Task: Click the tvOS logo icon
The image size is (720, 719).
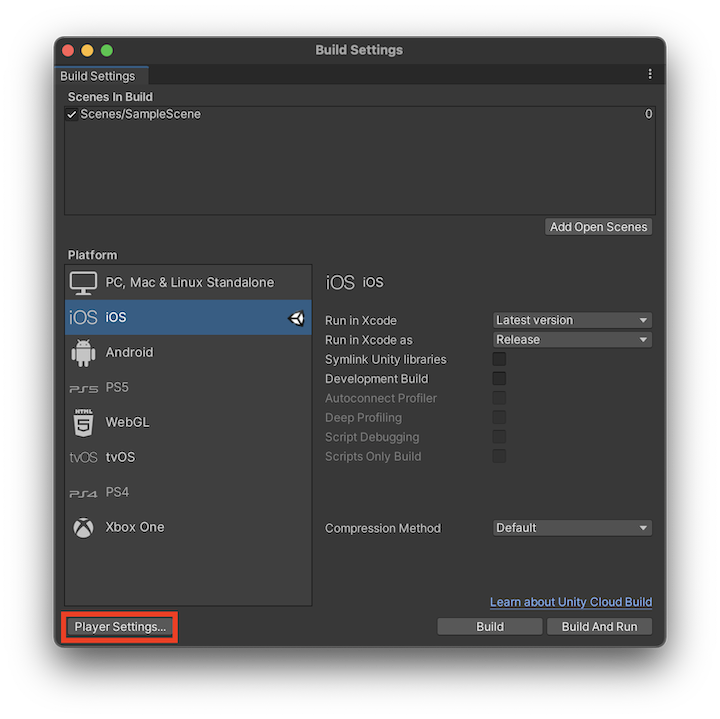Action: (83, 457)
